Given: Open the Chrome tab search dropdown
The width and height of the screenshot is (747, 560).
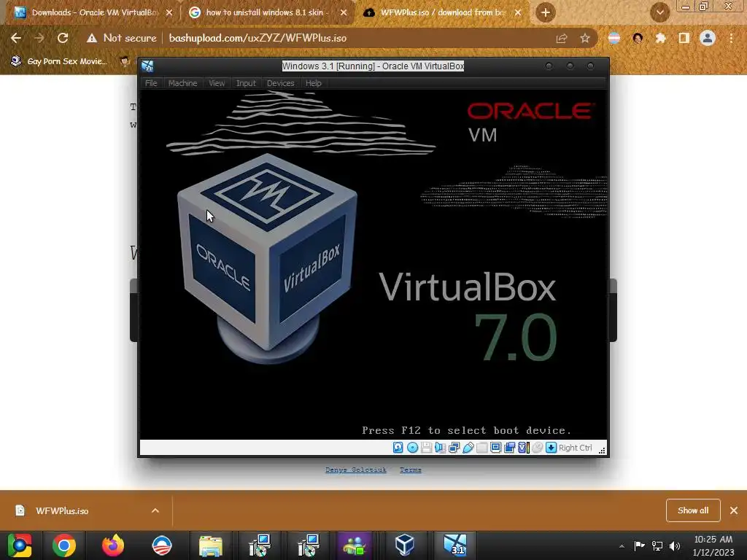Looking at the screenshot, I should 660,12.
